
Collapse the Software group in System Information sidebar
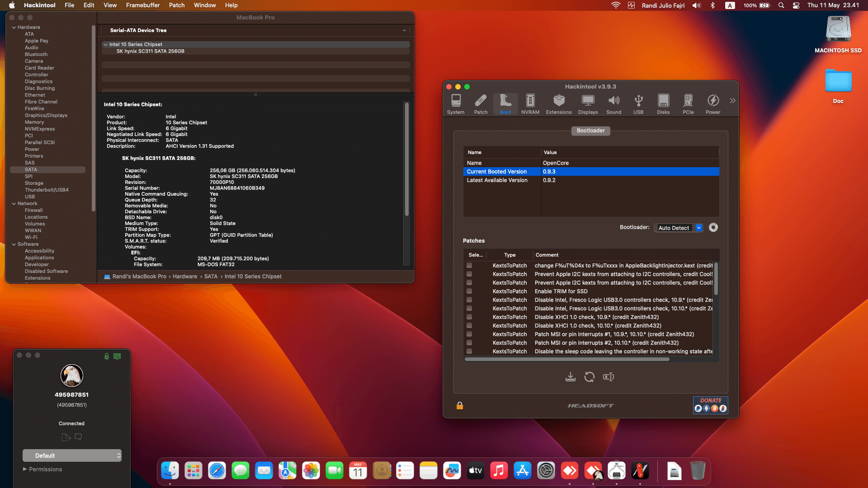point(14,244)
